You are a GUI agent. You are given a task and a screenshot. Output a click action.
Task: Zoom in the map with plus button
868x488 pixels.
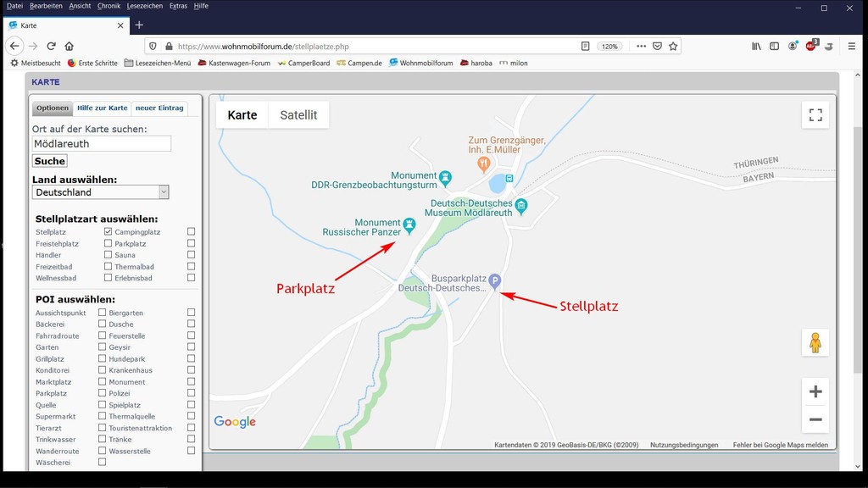(x=815, y=391)
